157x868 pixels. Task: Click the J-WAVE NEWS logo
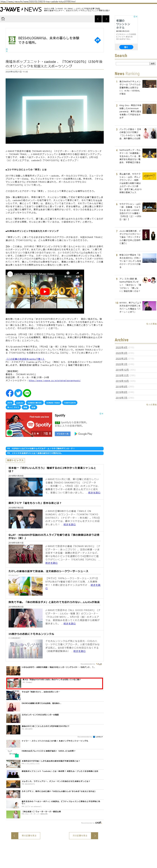(21, 10)
